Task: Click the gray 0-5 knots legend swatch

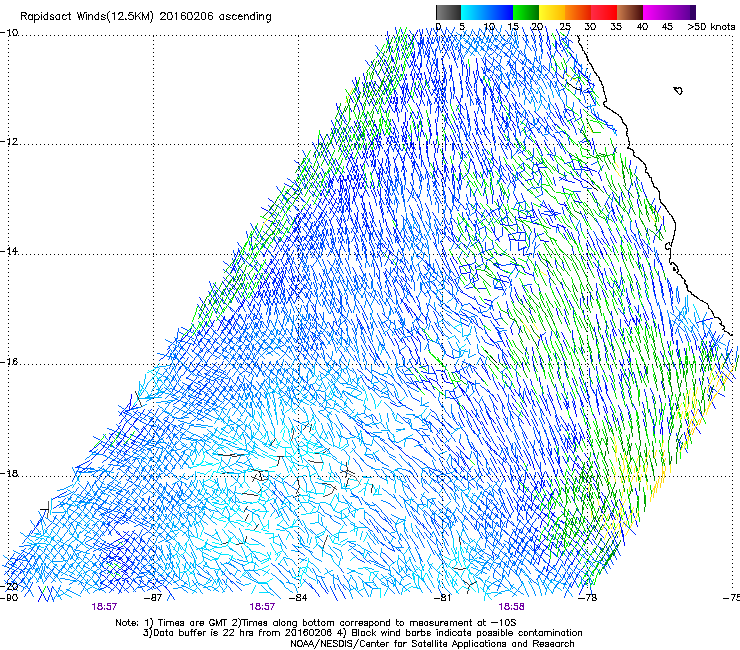Action: 448,12
